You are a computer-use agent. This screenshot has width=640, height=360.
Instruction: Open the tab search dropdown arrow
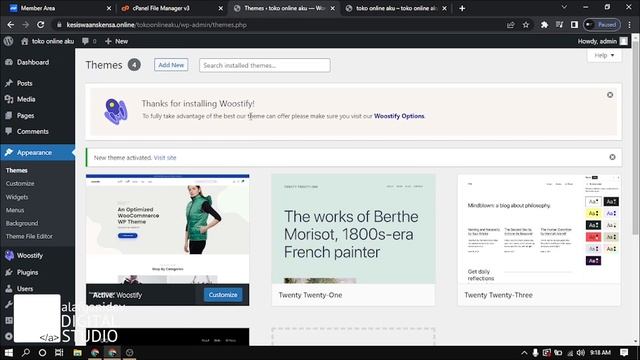pyautogui.click(x=564, y=7)
